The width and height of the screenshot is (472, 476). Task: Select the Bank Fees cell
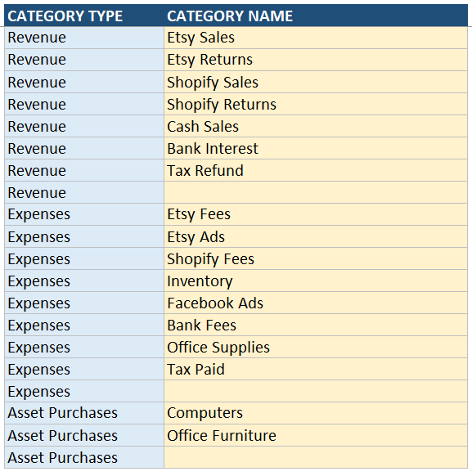click(x=316, y=325)
